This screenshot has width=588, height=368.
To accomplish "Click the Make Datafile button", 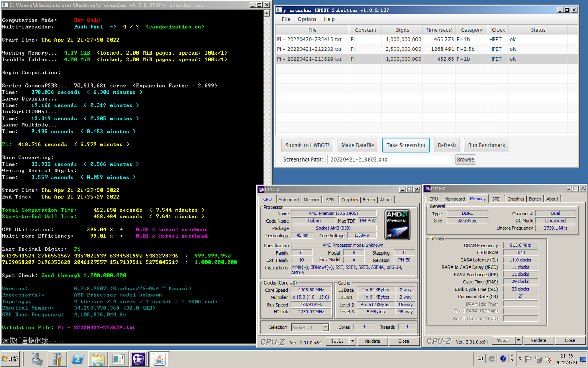I will [358, 145].
